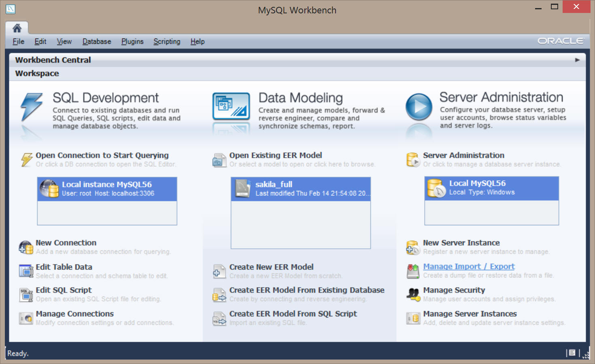The image size is (595, 364).
Task: Click Manage Connections link text
Action: coord(74,314)
